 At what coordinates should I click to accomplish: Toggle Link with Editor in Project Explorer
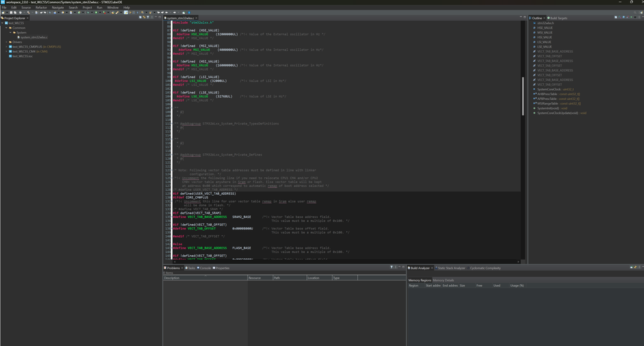(144, 17)
